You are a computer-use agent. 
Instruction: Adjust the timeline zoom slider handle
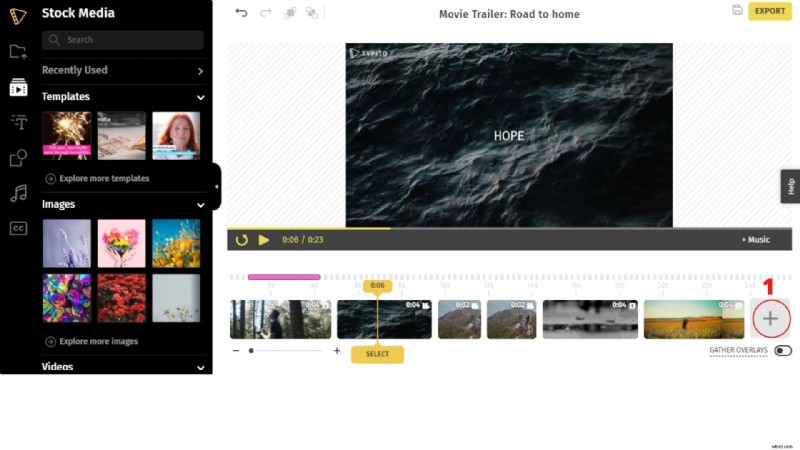pyautogui.click(x=251, y=351)
